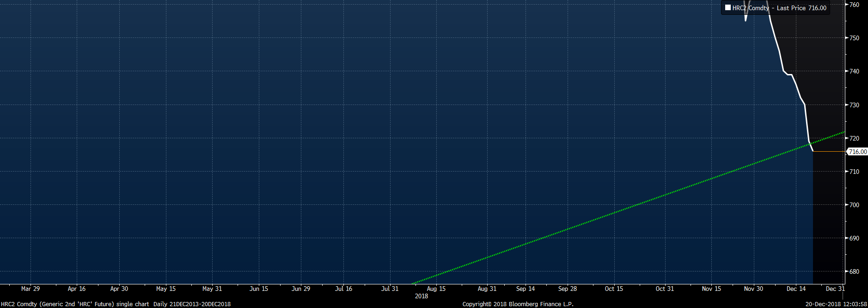Click the Nov 30 date label
Screen dimensions: 868x308
(x=753, y=289)
